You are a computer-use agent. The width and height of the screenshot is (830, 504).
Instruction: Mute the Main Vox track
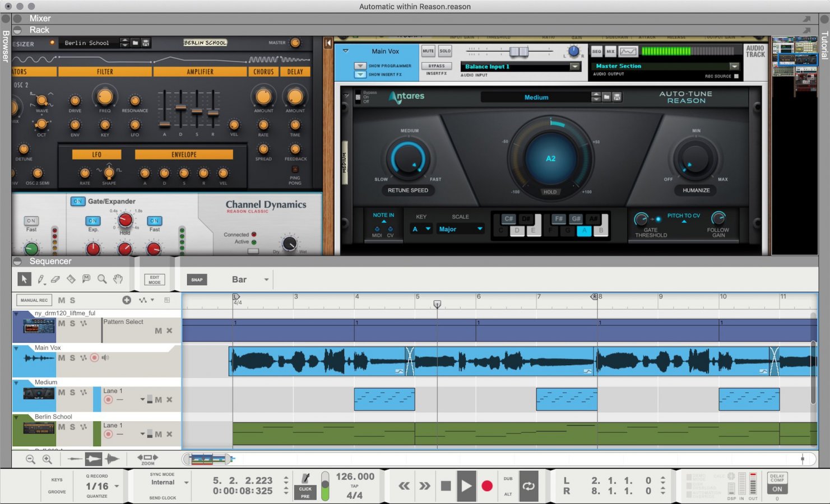(62, 357)
